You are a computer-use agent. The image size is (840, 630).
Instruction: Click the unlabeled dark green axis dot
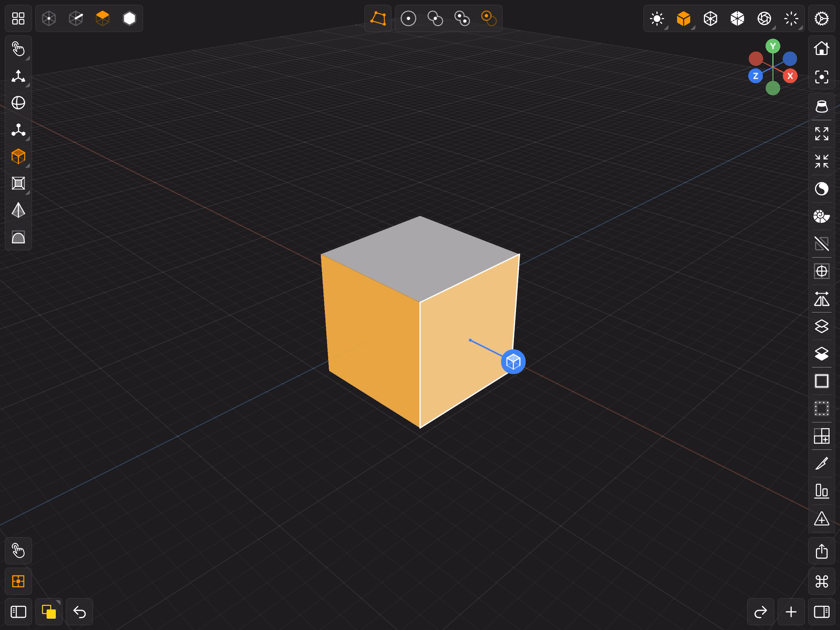773,88
